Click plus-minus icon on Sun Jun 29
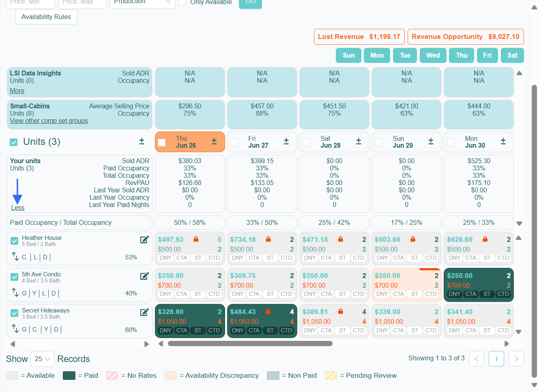The width and height of the screenshot is (539, 392). tap(431, 141)
